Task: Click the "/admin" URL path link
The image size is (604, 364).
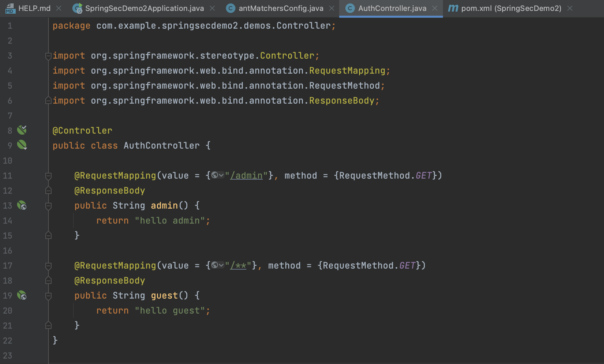Action: [246, 176]
